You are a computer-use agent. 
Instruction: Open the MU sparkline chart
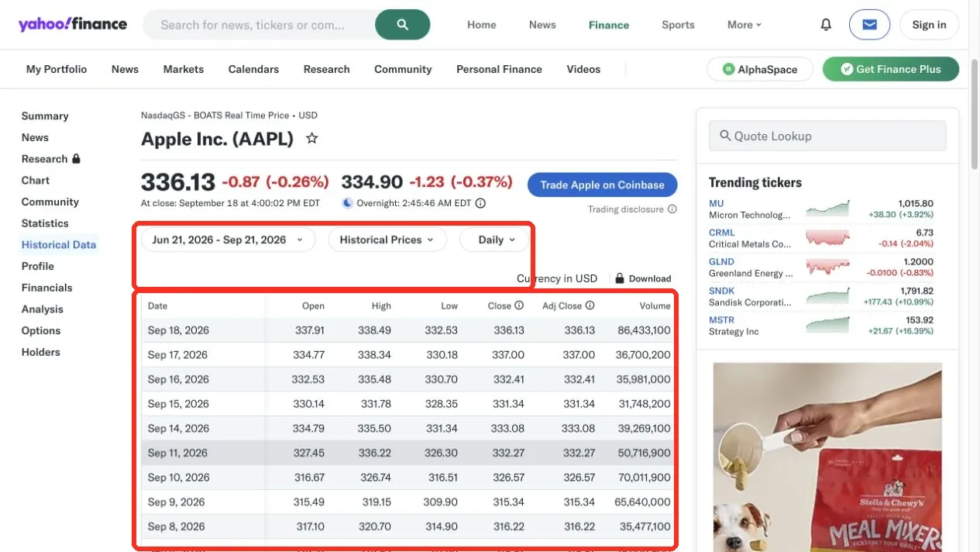coord(827,209)
